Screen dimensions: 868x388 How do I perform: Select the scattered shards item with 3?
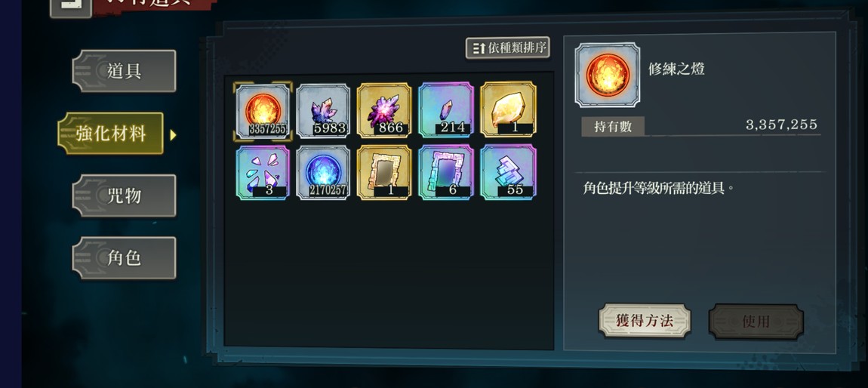pos(263,174)
